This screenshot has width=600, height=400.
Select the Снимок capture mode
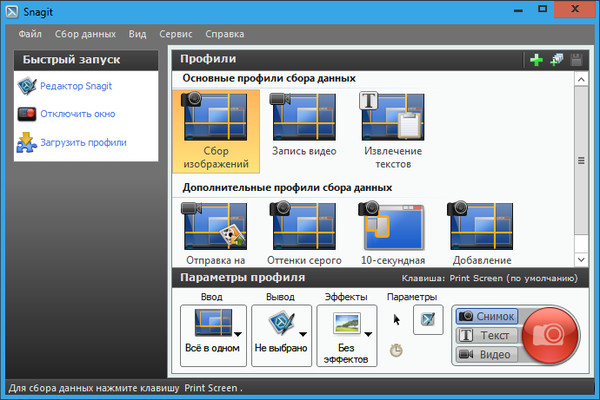(x=487, y=316)
